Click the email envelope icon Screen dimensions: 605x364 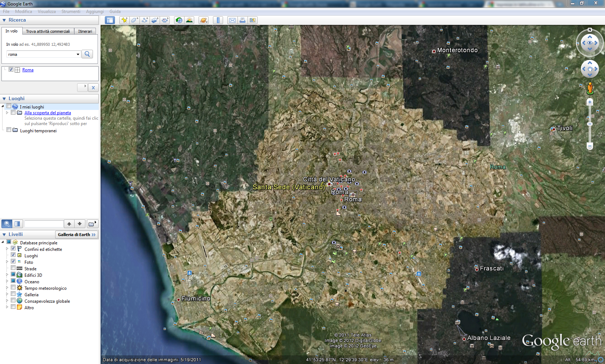click(x=232, y=20)
